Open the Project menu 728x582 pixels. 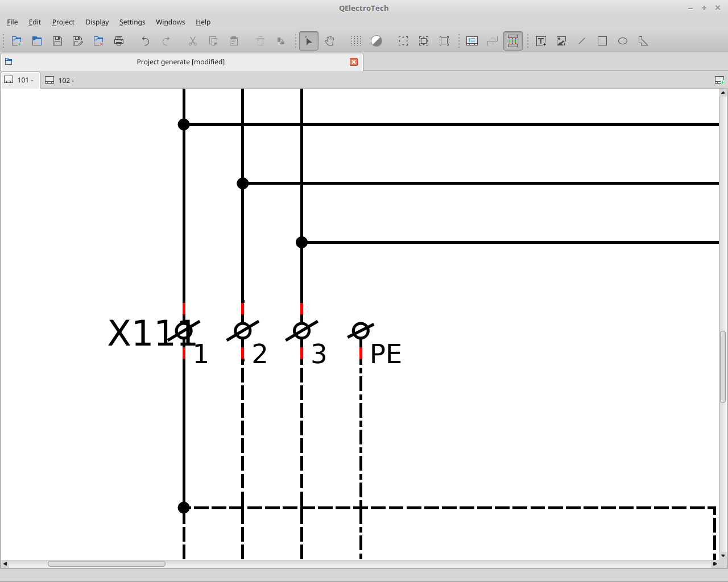63,22
